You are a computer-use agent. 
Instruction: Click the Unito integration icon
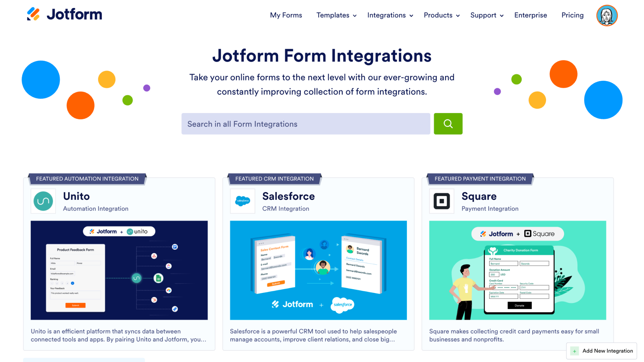click(43, 201)
